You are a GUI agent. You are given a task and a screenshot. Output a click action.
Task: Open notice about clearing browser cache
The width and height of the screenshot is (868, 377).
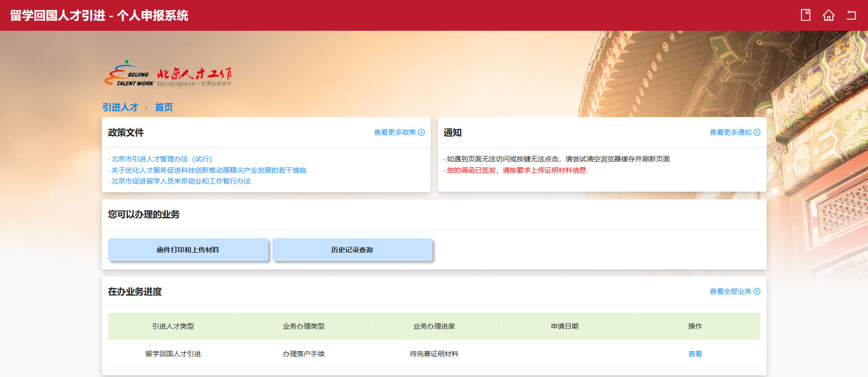tap(558, 159)
